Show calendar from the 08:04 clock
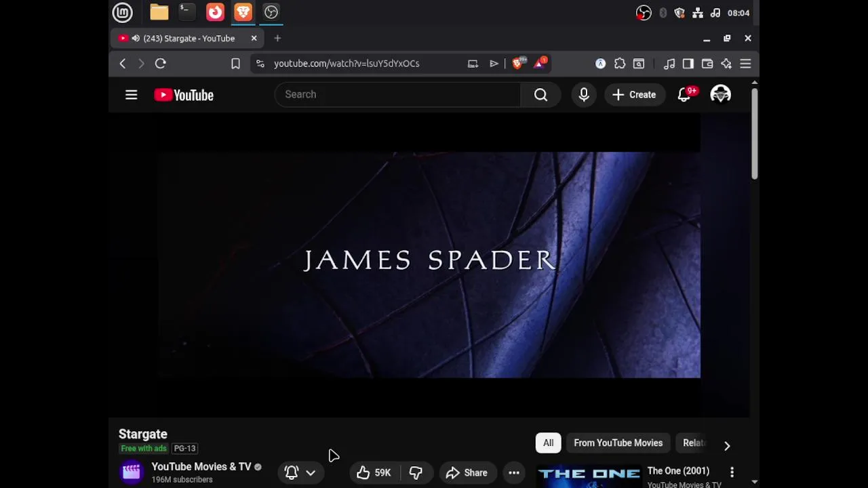 click(x=738, y=13)
